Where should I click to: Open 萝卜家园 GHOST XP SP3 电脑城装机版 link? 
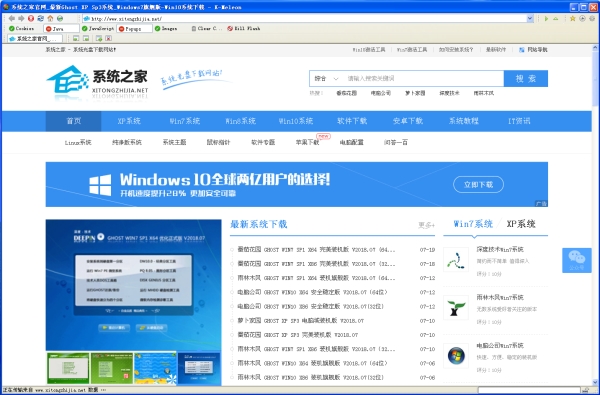(300, 320)
